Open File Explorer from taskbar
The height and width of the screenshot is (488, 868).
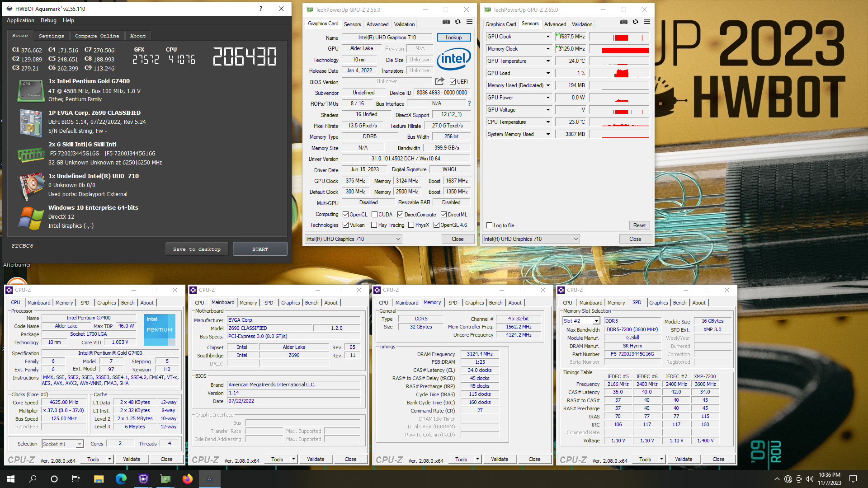(99, 479)
